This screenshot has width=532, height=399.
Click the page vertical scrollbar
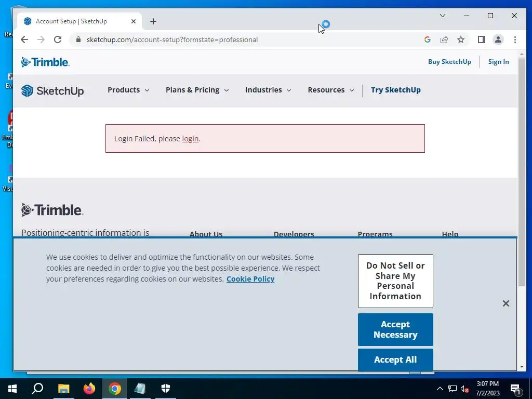(522, 171)
